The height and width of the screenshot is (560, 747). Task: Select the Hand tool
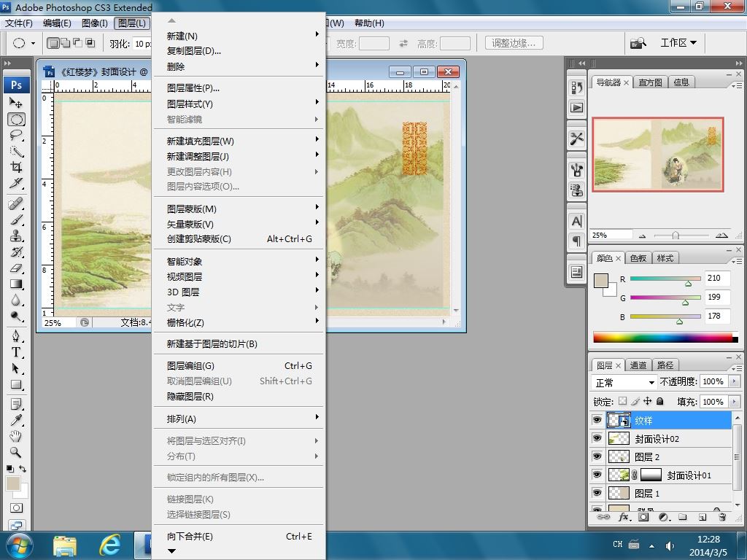[16, 436]
